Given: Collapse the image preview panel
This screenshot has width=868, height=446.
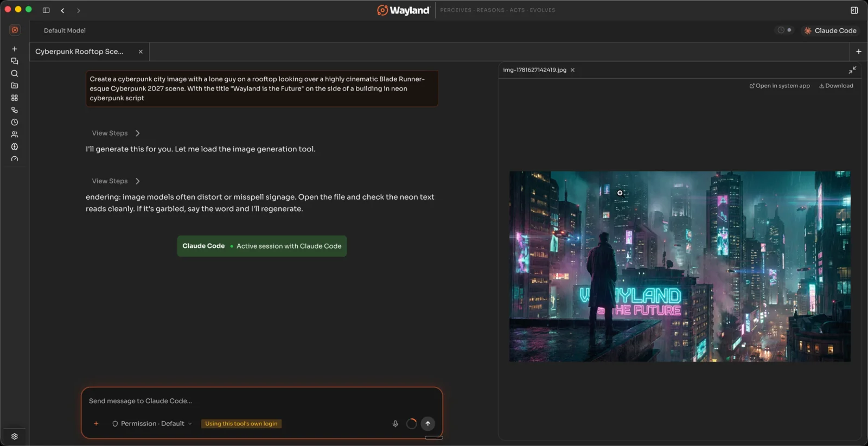Looking at the screenshot, I should click(852, 70).
